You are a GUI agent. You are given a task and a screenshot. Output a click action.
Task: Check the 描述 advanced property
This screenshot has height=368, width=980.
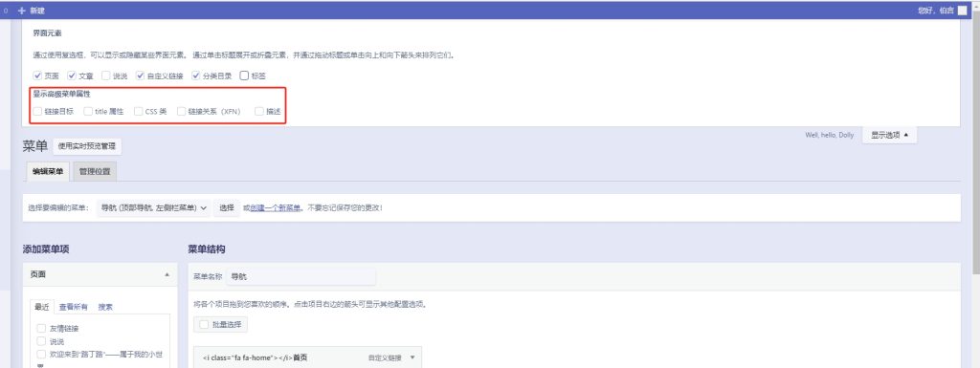coord(259,111)
